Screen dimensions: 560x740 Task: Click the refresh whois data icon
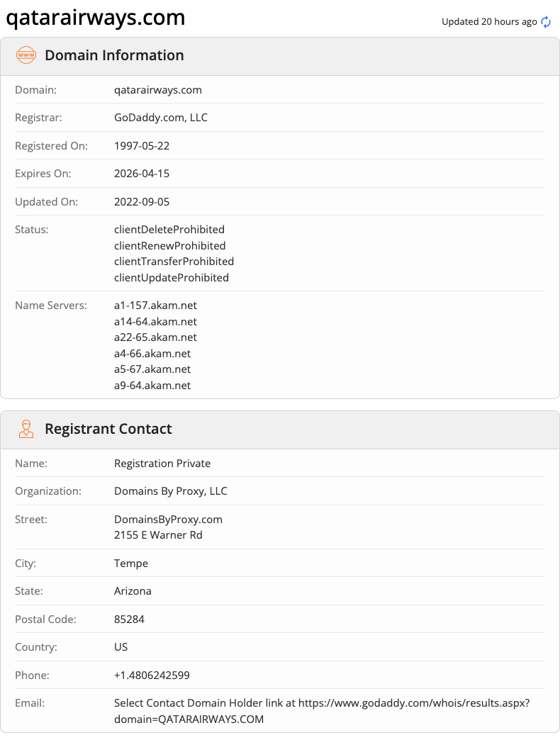coord(546,22)
